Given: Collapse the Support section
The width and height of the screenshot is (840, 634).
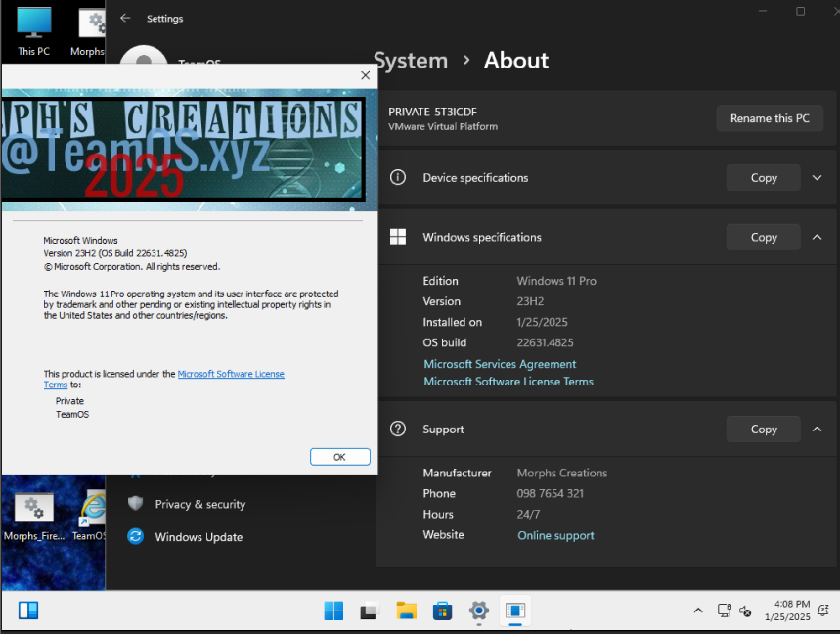Looking at the screenshot, I should [817, 429].
